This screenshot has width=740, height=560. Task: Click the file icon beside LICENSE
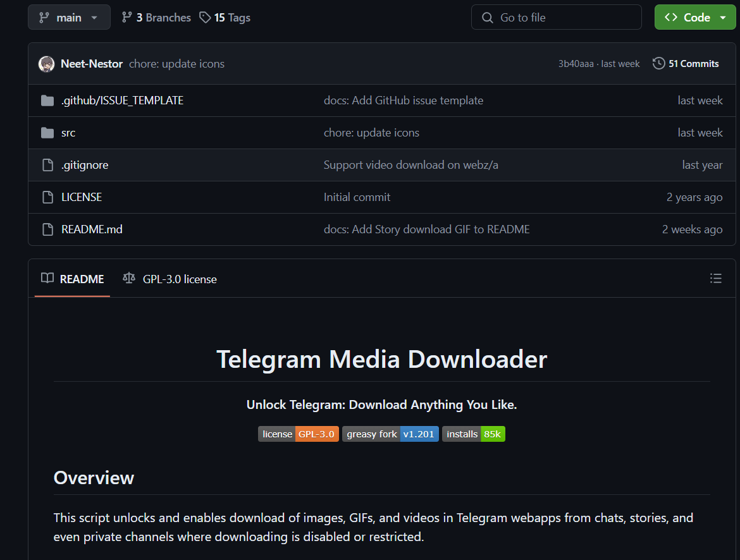47,197
